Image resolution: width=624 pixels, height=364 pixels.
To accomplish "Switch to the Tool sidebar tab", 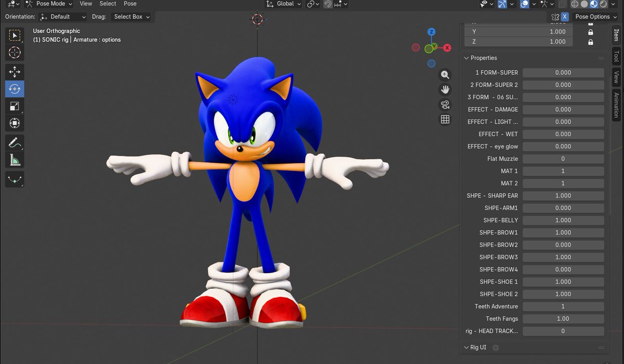I will coord(616,56).
